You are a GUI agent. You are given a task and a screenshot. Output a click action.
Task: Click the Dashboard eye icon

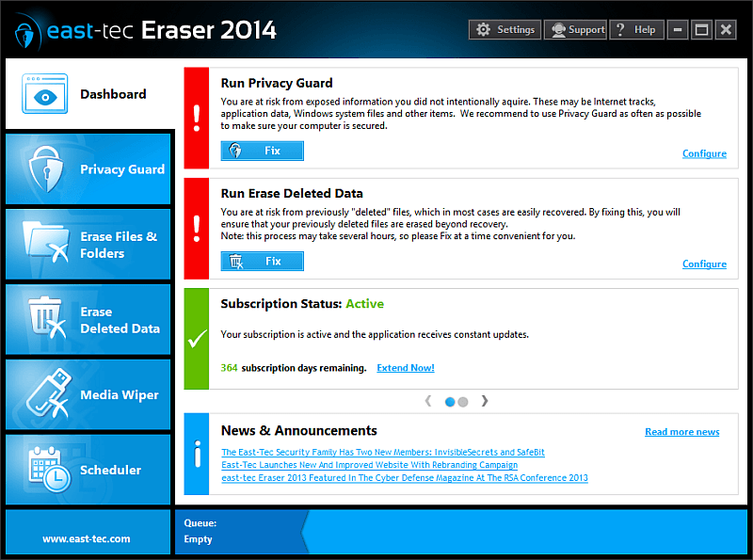tap(44, 94)
